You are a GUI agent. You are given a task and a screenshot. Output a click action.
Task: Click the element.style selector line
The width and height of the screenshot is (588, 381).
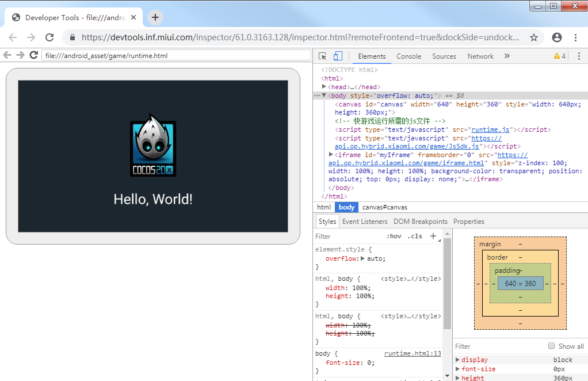[x=343, y=249]
